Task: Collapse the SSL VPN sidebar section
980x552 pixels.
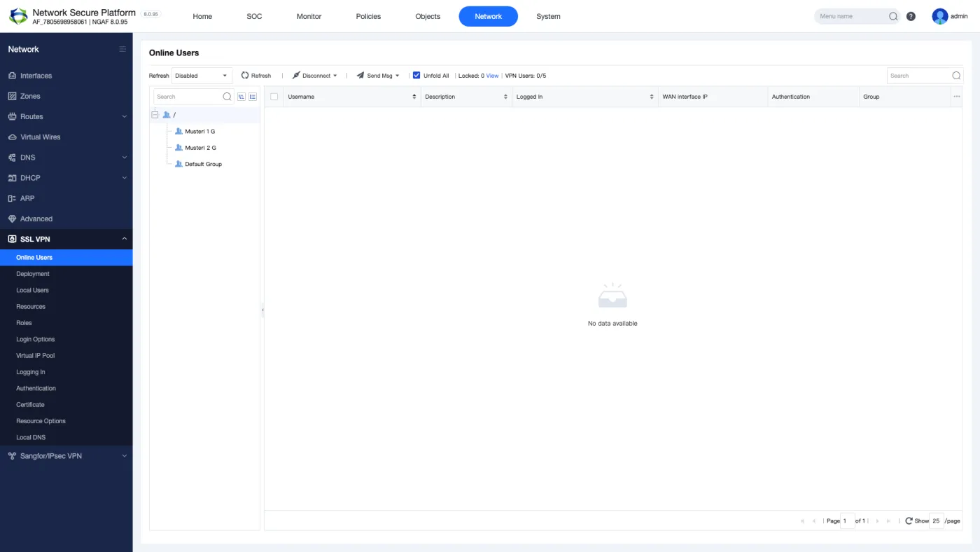Action: 125,239
